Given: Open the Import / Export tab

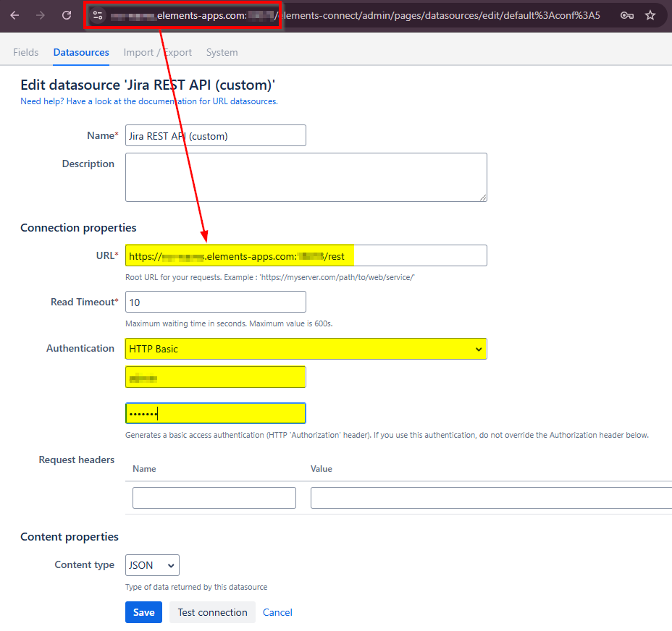Looking at the screenshot, I should click(157, 52).
